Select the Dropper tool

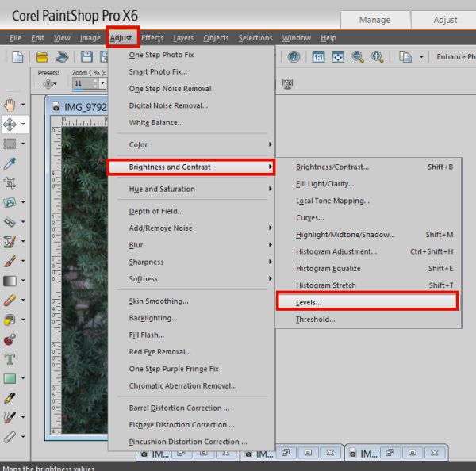coord(10,163)
